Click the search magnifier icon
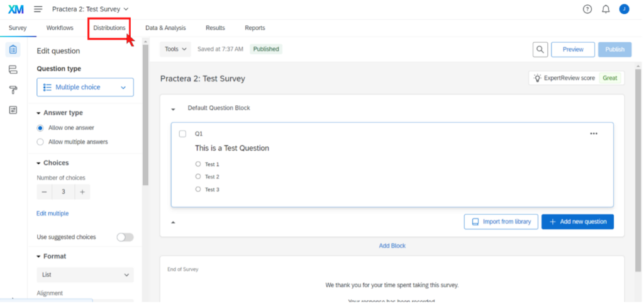 540,49
